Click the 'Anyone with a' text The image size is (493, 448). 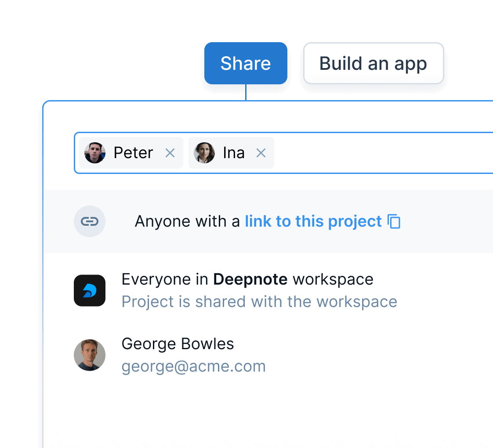tap(187, 221)
